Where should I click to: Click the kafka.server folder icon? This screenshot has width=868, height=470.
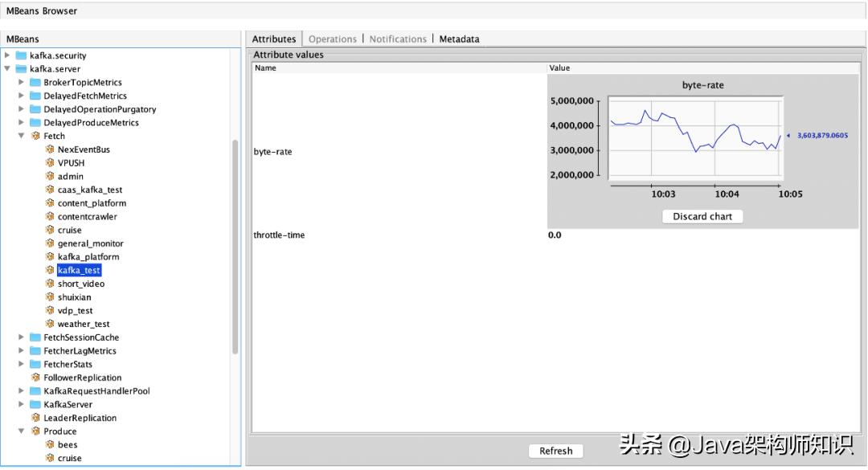[x=21, y=68]
